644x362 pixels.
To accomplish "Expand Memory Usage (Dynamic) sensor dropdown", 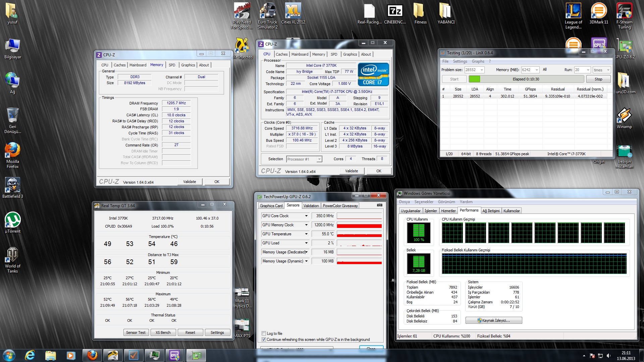I will point(306,261).
